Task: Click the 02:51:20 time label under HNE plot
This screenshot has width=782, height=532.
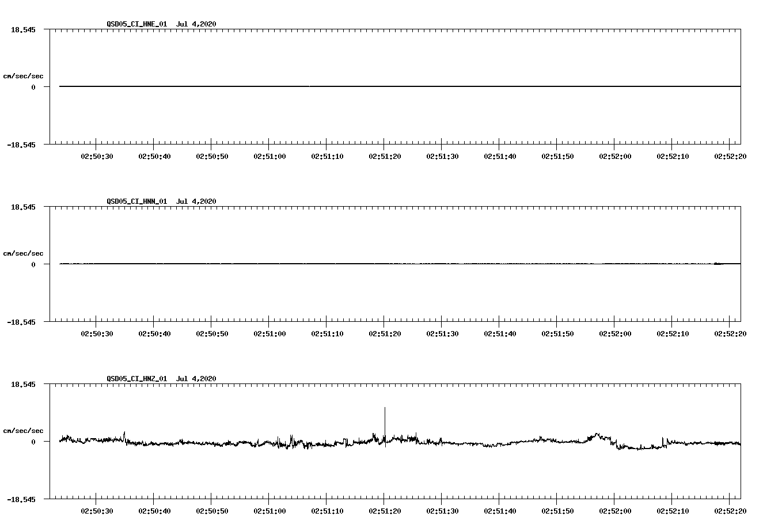Action: point(385,157)
